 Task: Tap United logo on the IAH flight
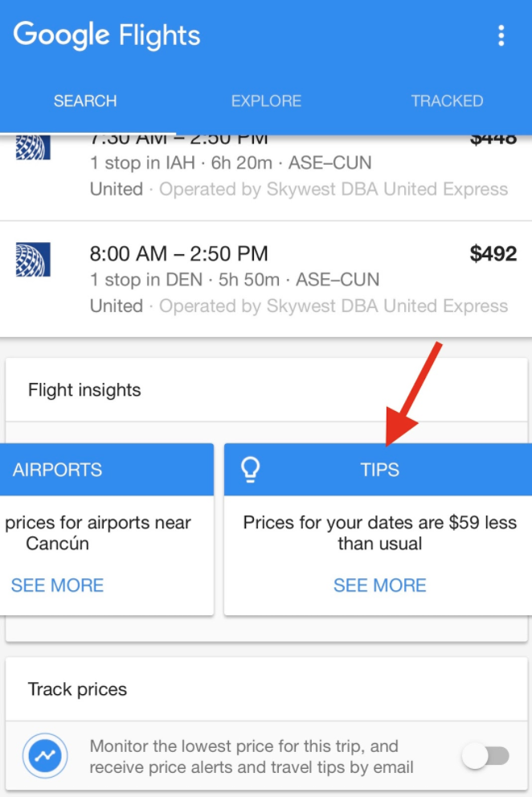pos(33,147)
